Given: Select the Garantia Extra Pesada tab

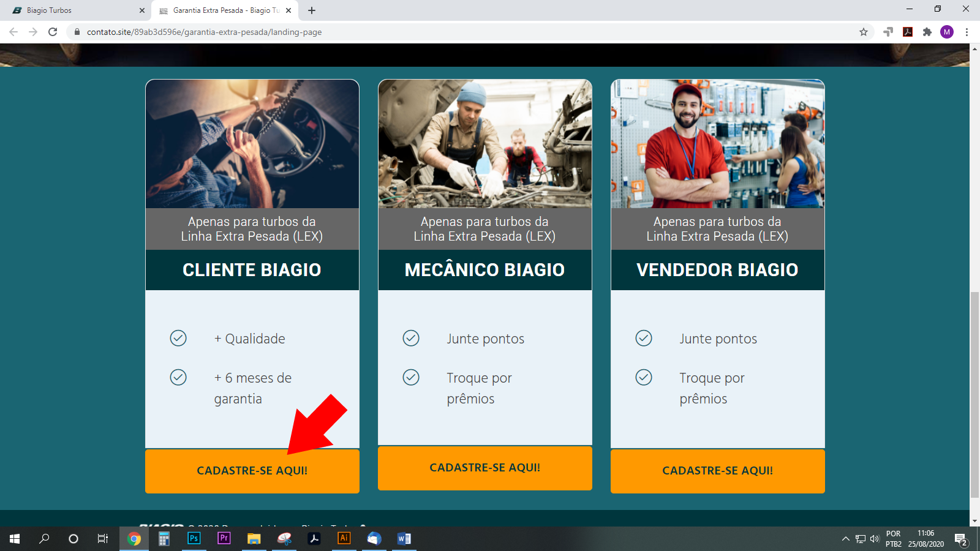Looking at the screenshot, I should pyautogui.click(x=226, y=10).
